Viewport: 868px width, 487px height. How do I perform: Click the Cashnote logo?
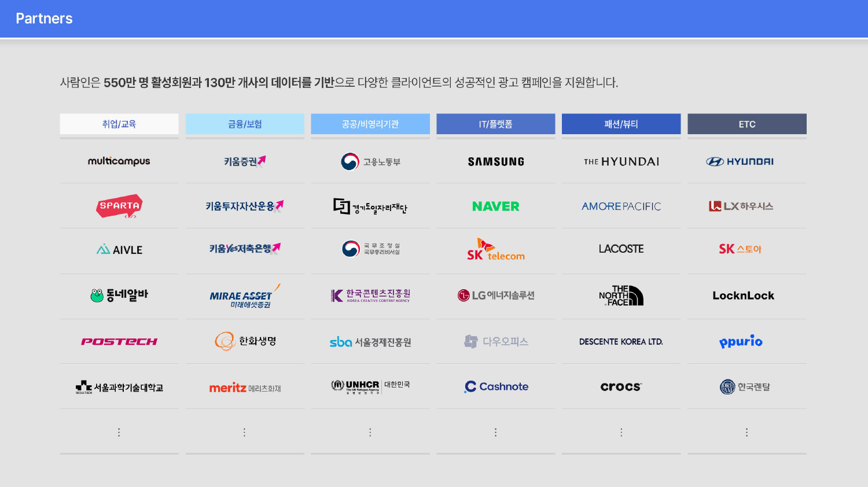click(x=496, y=386)
